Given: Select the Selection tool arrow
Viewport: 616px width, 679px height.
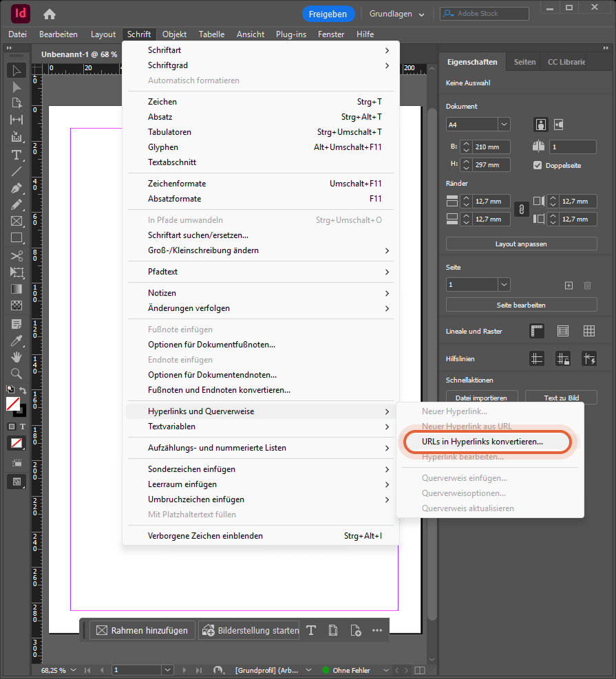Looking at the screenshot, I should point(17,70).
